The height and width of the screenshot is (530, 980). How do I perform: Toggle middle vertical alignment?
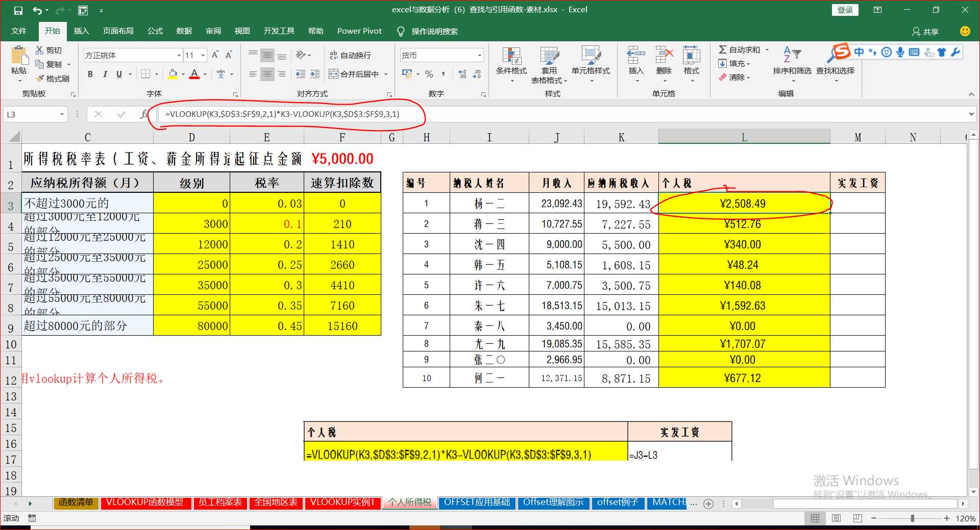tap(267, 55)
